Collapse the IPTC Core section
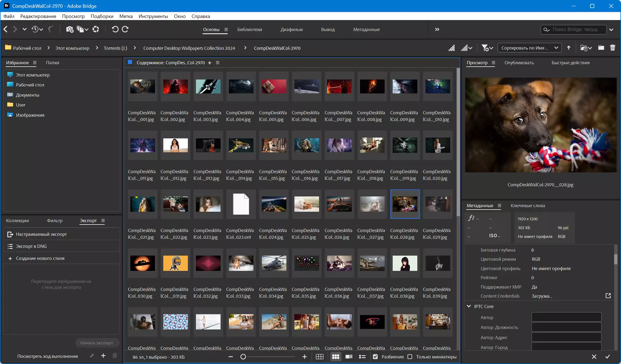621x364 pixels. coord(469,306)
